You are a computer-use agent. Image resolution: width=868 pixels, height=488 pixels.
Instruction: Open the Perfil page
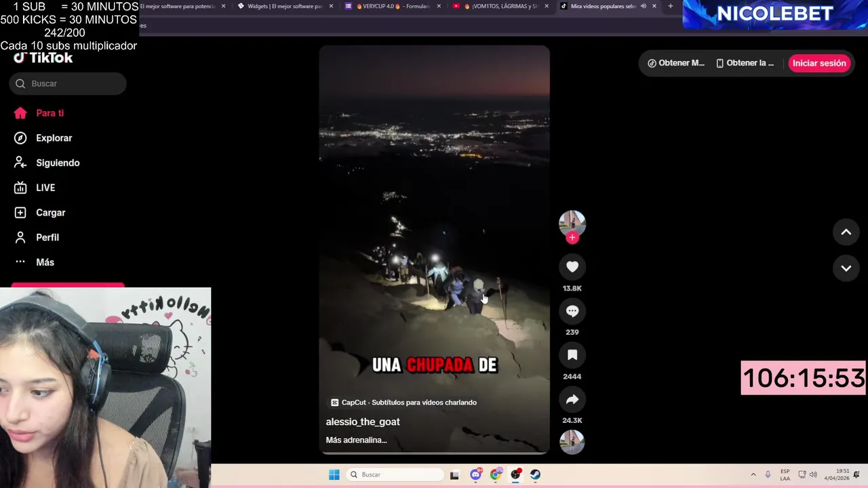[x=37, y=237]
